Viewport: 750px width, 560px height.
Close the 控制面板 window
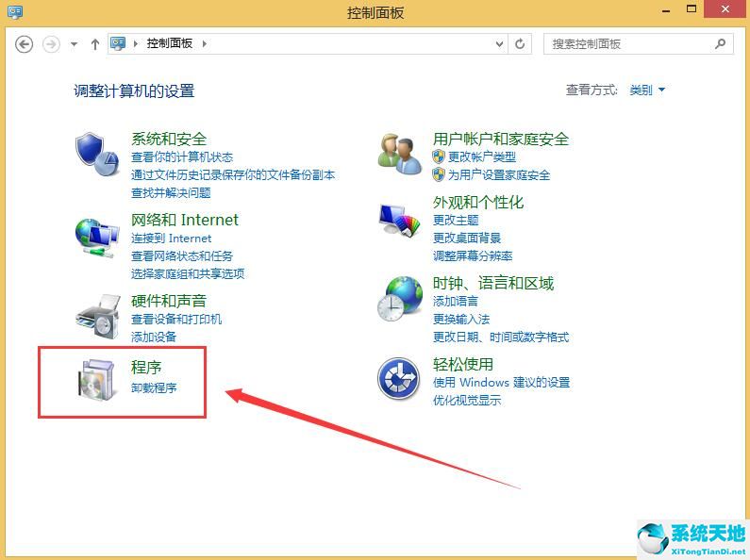coord(725,9)
